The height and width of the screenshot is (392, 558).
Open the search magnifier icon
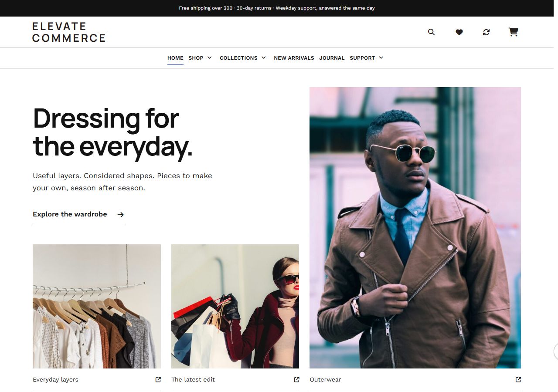click(x=431, y=32)
